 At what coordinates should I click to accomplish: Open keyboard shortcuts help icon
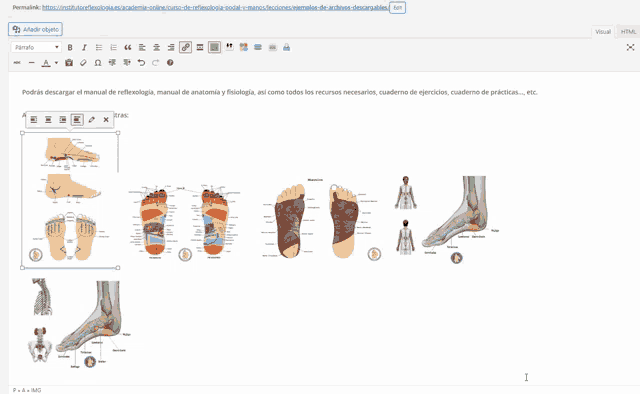point(170,62)
